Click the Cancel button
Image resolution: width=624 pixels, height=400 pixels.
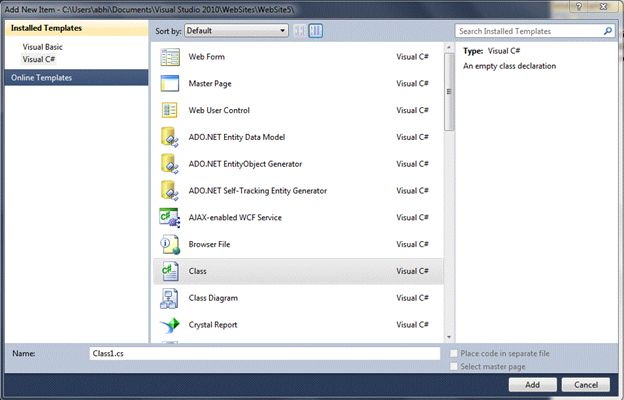point(586,384)
